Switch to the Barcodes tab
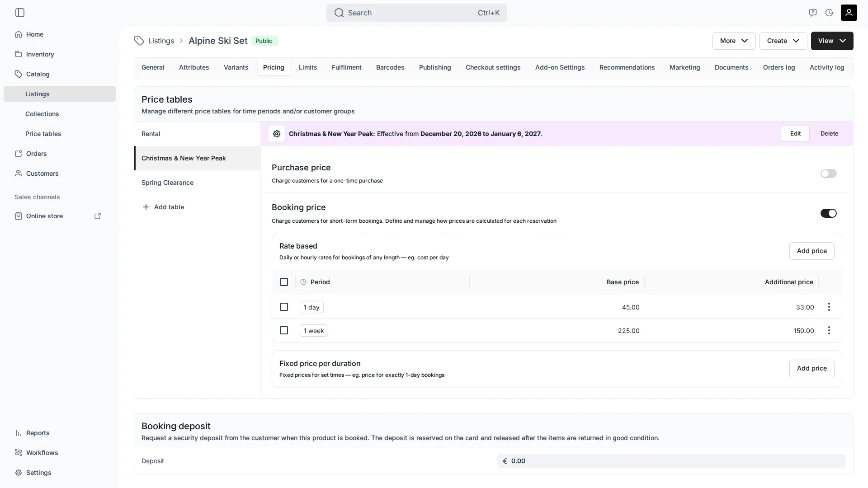 click(390, 67)
